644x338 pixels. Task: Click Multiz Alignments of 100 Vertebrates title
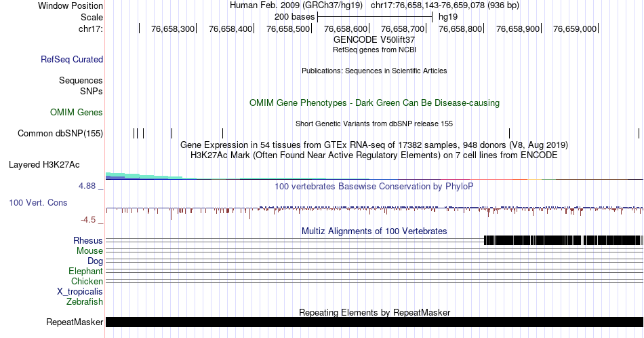374,231
